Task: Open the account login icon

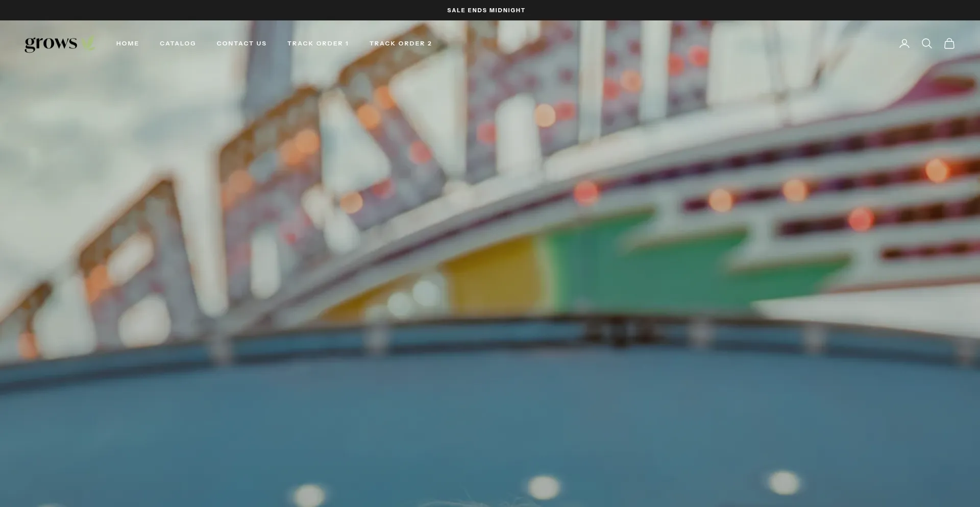Action: point(904,43)
